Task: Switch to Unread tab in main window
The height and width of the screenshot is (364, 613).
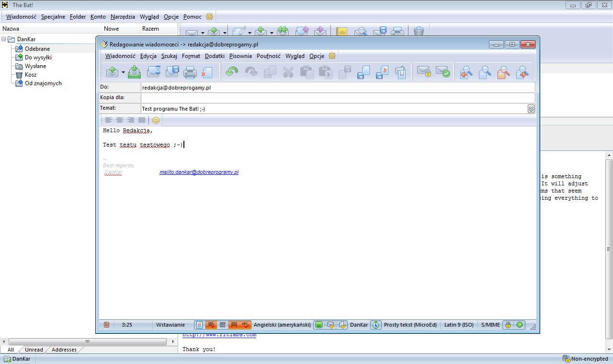Action: pos(34,350)
